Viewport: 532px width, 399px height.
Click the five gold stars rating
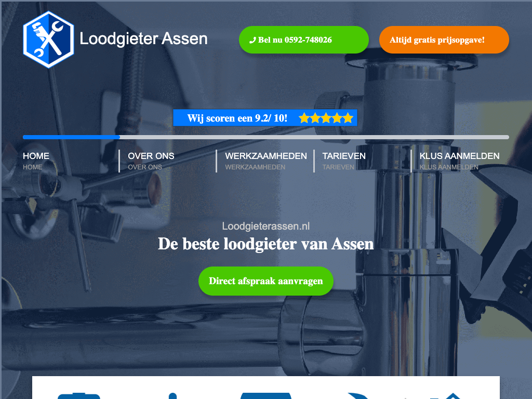tap(326, 118)
